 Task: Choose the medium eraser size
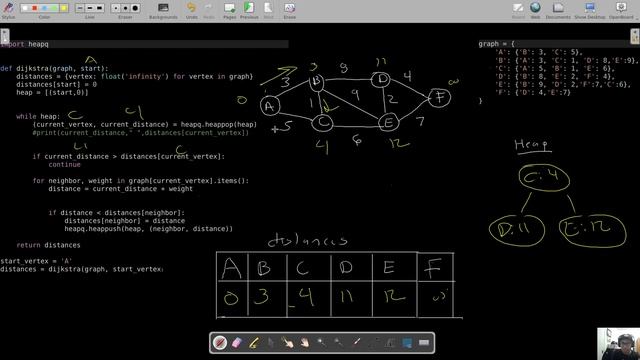click(x=125, y=8)
